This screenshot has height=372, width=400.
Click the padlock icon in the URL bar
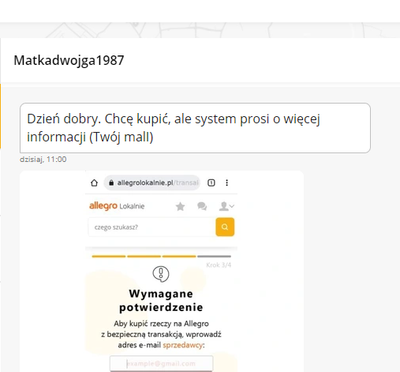111,183
